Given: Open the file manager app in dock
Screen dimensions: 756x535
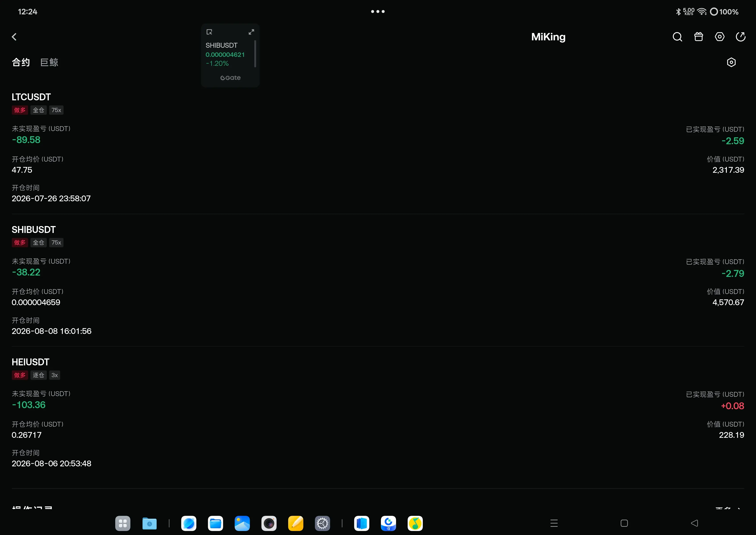Looking at the screenshot, I should pyautogui.click(x=216, y=523).
